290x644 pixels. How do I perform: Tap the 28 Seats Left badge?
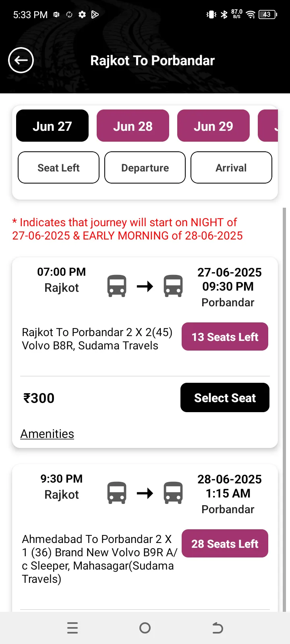[x=225, y=544]
